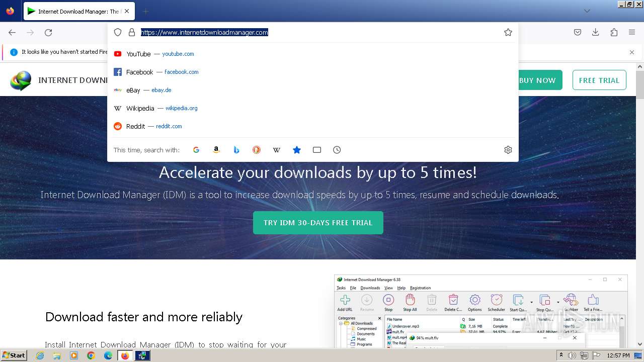The width and height of the screenshot is (644, 362).
Task: Click the page's vertical scrollbar thumb
Action: pyautogui.click(x=640, y=84)
